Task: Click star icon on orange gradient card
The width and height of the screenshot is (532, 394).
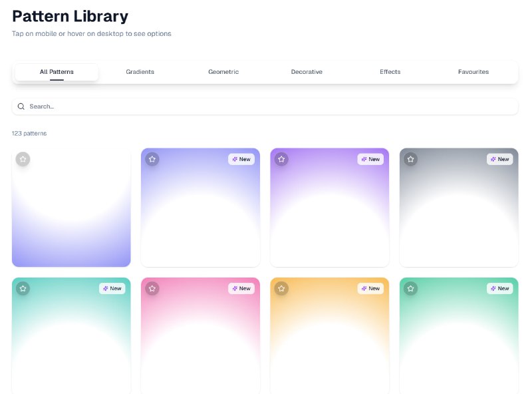Action: click(281, 288)
